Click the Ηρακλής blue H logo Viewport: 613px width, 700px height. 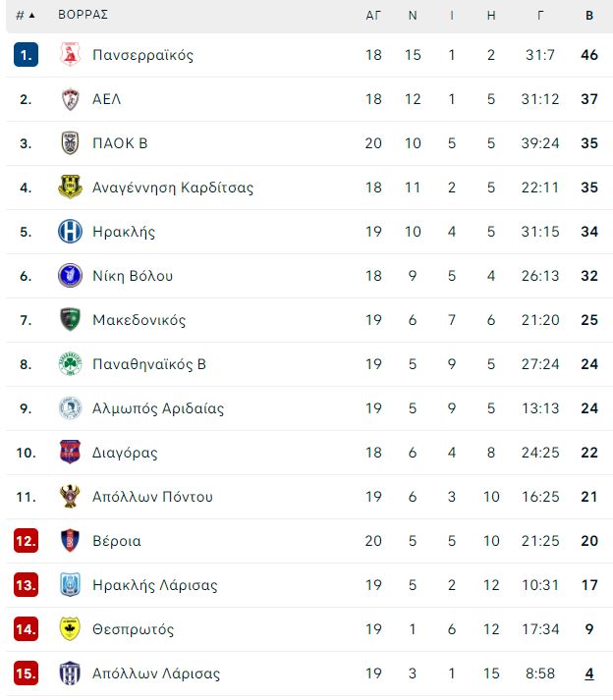pyautogui.click(x=70, y=232)
